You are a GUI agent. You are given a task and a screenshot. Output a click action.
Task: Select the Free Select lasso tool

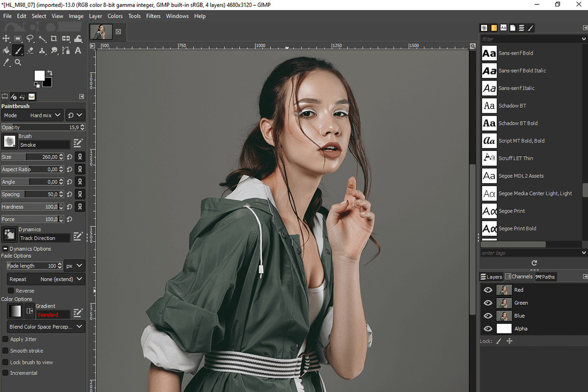(x=30, y=38)
